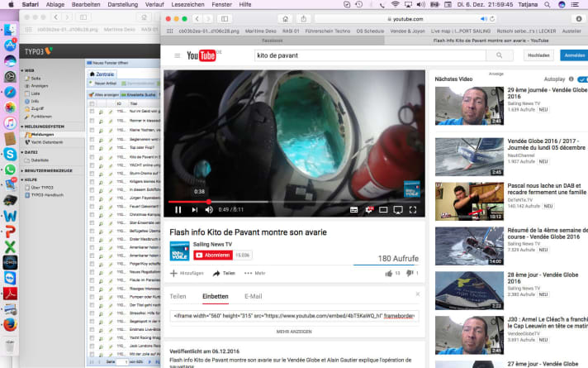Open Safari favorites grid icon
Viewport: 588px width, 368px height.
(x=170, y=31)
